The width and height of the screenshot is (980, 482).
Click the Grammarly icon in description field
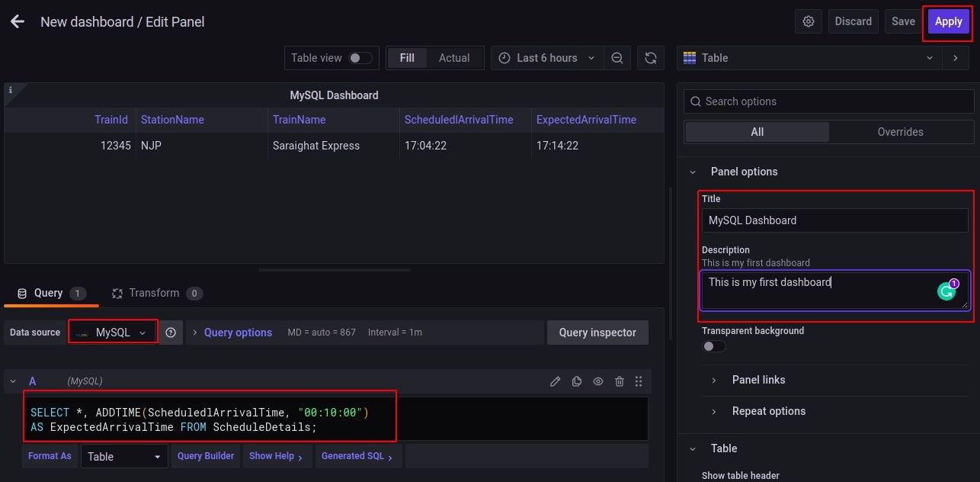[947, 290]
